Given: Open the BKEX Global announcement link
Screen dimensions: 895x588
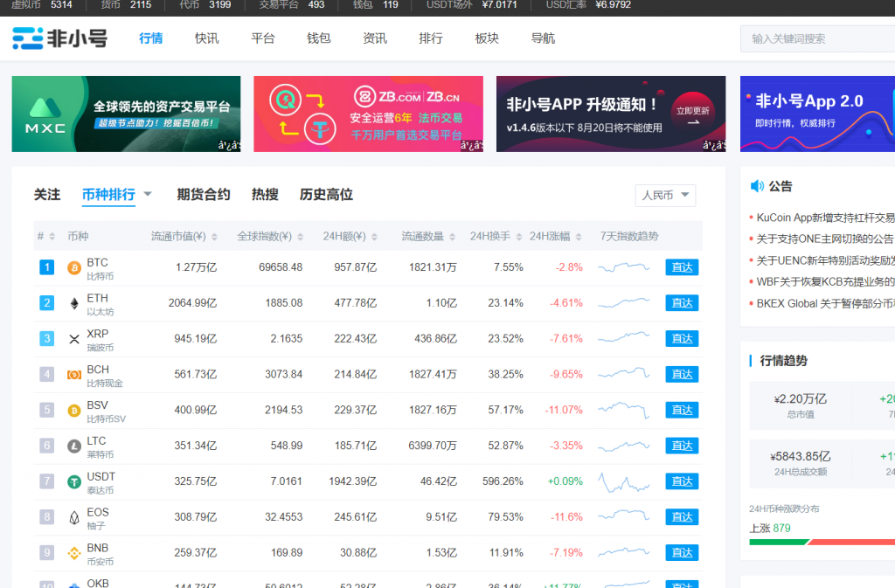Looking at the screenshot, I should [825, 303].
